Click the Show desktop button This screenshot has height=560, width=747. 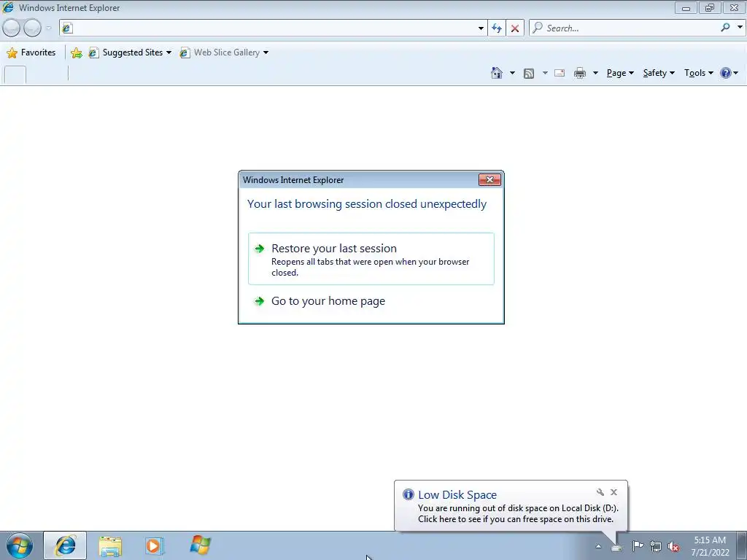[x=742, y=545]
